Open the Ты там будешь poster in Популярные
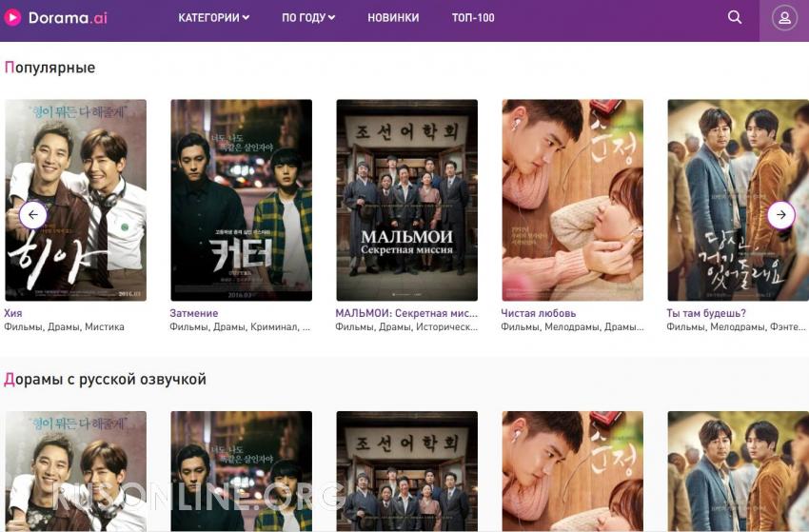 click(x=739, y=200)
